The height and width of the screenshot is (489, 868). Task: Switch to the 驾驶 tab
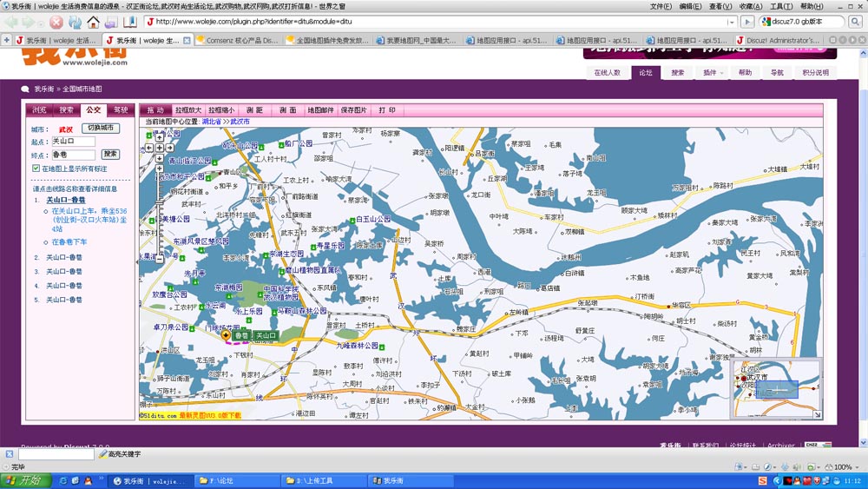tap(121, 109)
